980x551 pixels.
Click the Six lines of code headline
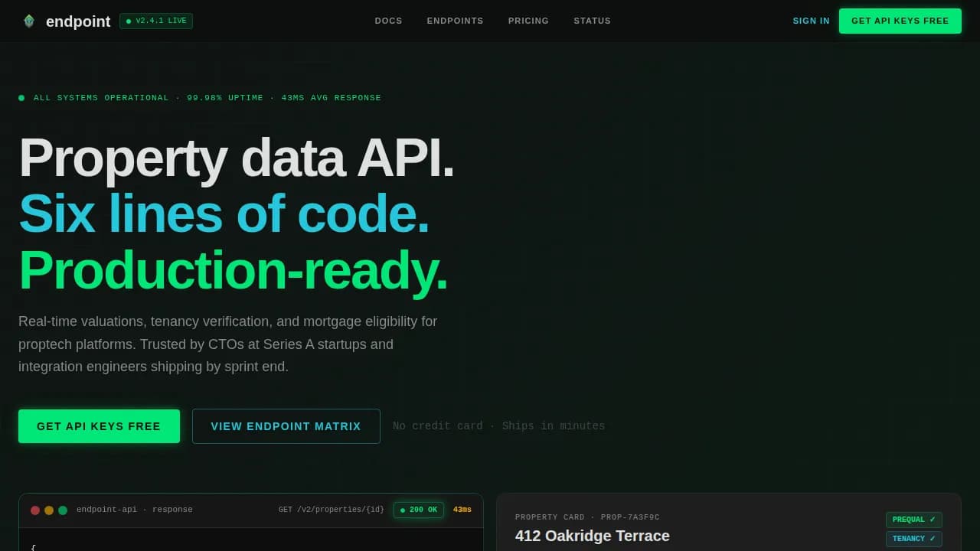point(224,214)
